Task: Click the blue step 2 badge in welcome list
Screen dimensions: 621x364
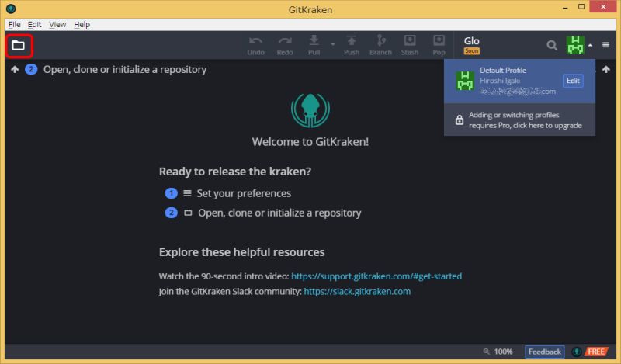Action: 171,213
